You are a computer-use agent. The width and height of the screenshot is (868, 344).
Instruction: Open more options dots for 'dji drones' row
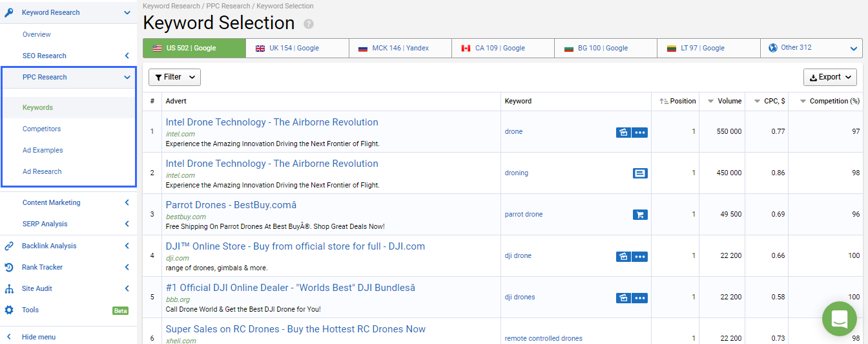pyautogui.click(x=640, y=297)
